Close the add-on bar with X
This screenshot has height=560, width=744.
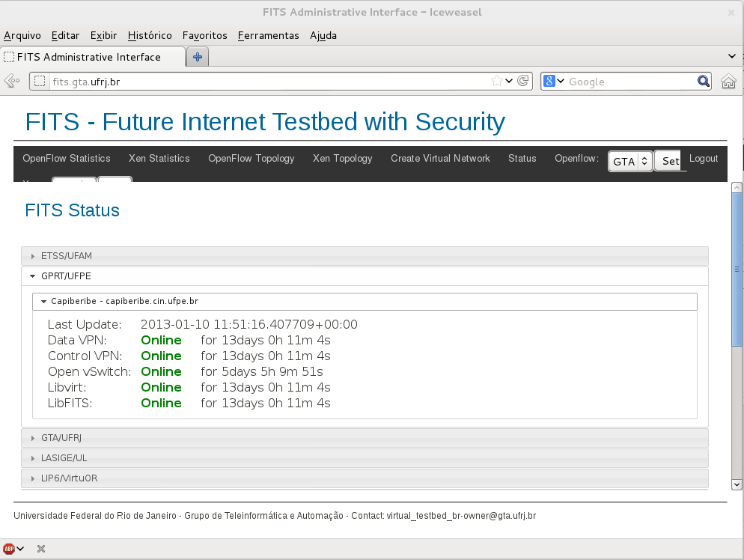(x=41, y=549)
